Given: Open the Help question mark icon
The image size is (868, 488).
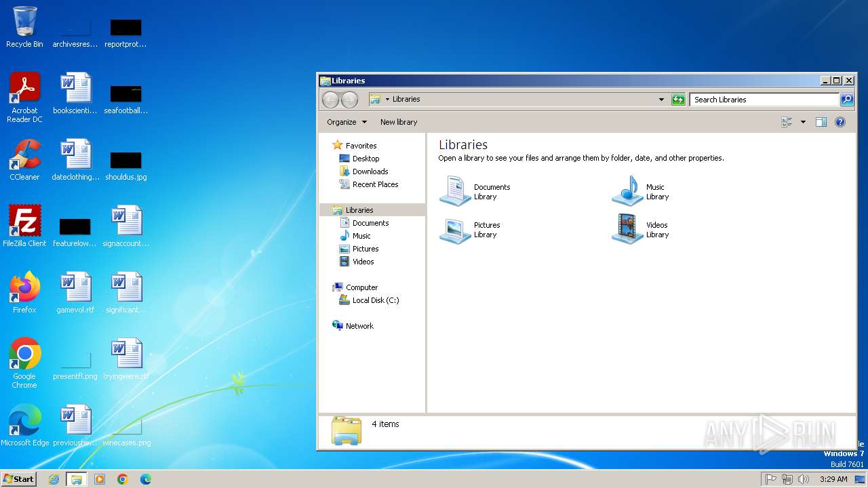Looking at the screenshot, I should (x=840, y=122).
